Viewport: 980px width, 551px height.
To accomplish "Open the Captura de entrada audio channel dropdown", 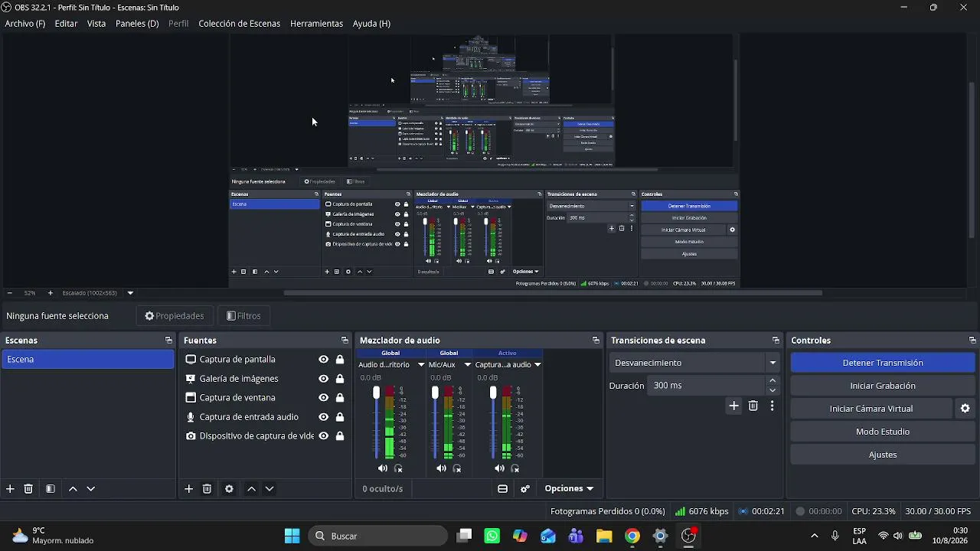I will pyautogui.click(x=537, y=365).
